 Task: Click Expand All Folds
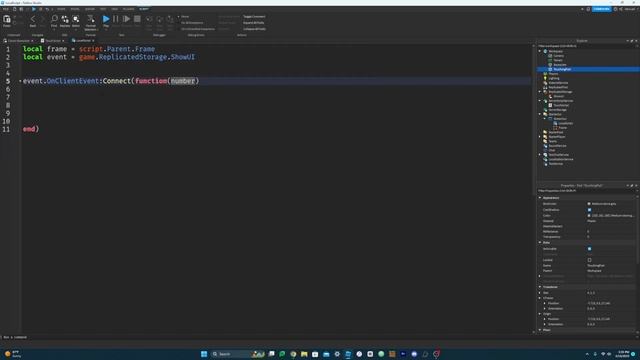point(253,23)
